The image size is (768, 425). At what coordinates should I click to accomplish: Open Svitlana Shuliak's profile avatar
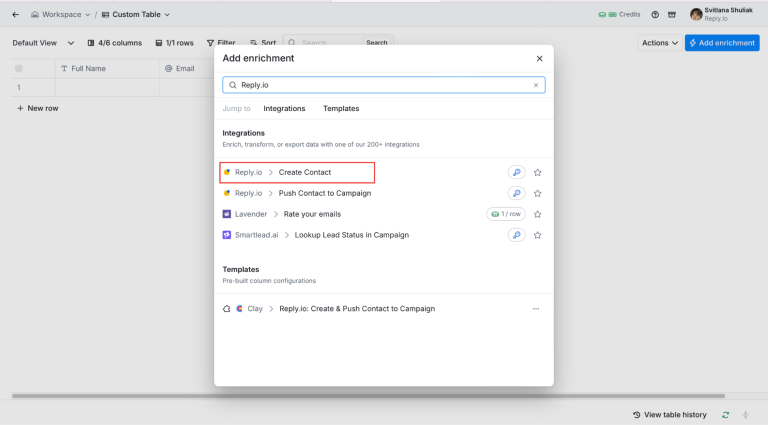pyautogui.click(x=696, y=15)
